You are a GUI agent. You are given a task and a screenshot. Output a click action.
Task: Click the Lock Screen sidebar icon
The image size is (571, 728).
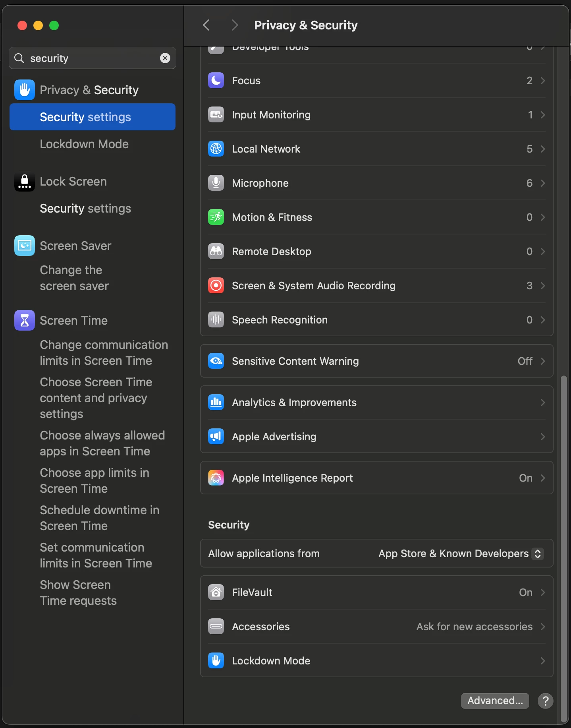point(25,182)
